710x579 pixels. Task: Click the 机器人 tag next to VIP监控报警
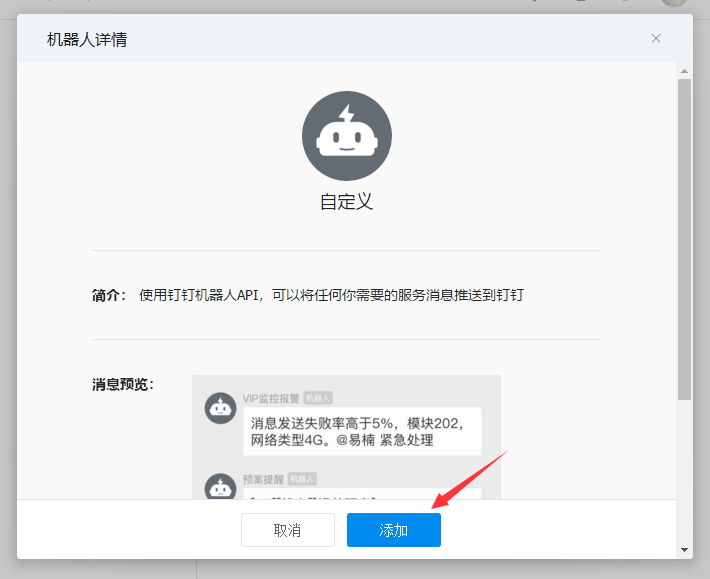point(318,398)
